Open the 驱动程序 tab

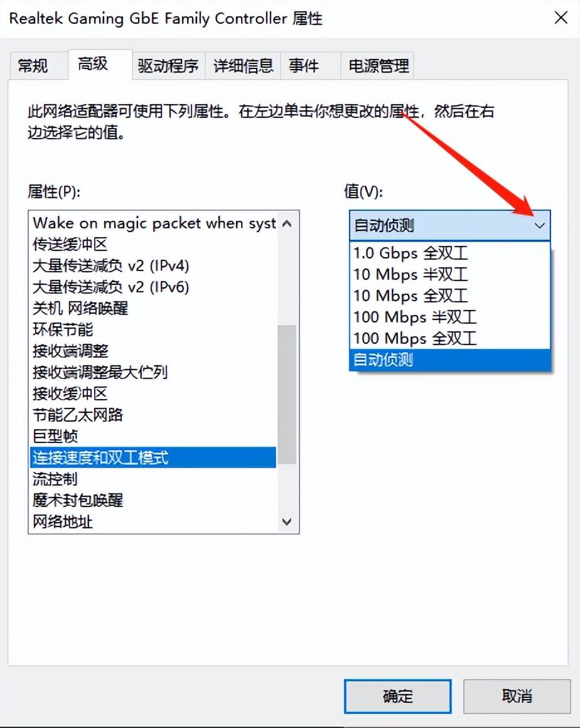[x=168, y=65]
